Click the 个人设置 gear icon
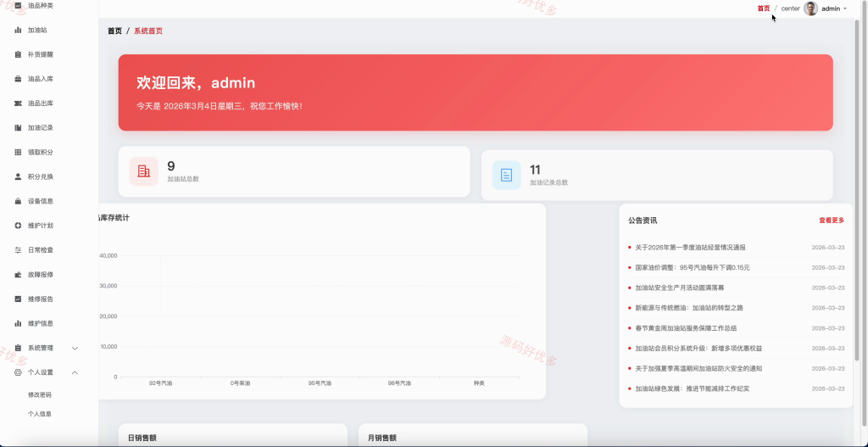The height and width of the screenshot is (447, 868). pyautogui.click(x=18, y=372)
